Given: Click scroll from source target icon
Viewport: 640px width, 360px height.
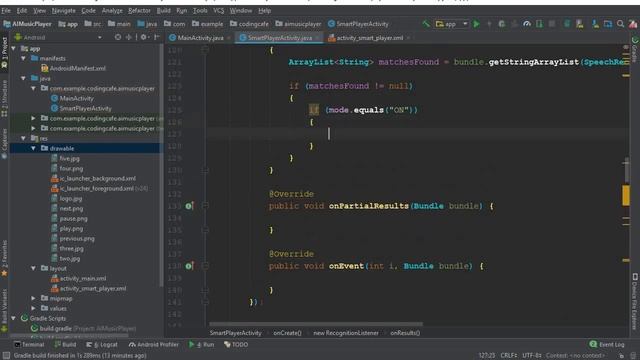Looking at the screenshot, I should pos(118,37).
